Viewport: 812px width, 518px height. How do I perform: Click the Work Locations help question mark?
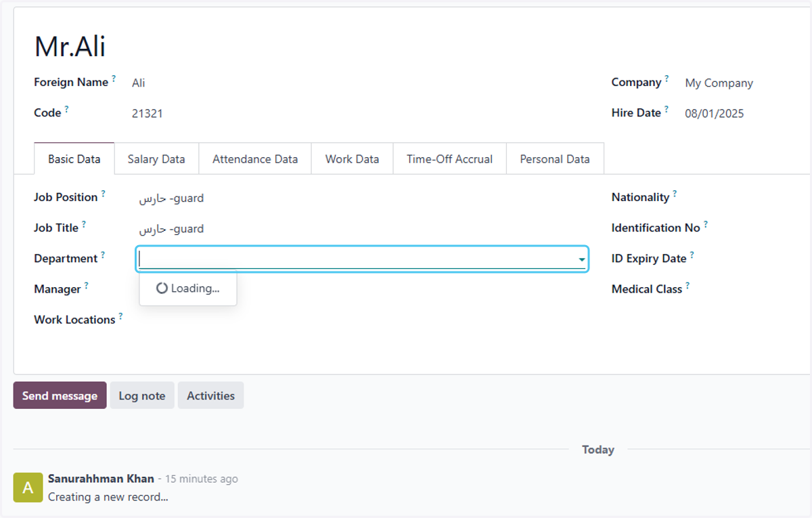point(120,316)
